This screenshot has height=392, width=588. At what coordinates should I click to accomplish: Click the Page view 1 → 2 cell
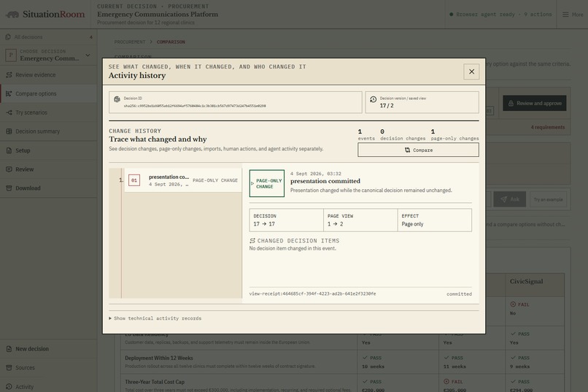360,220
